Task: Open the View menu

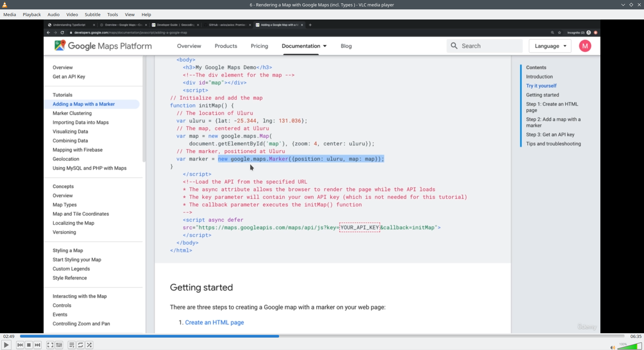Action: click(x=130, y=14)
